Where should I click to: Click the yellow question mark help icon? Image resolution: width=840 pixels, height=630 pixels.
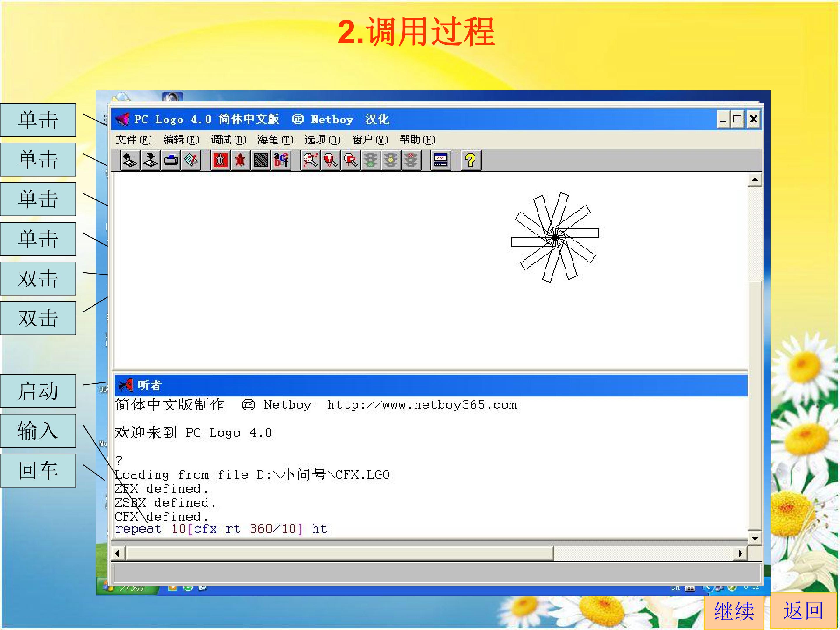pyautogui.click(x=470, y=160)
